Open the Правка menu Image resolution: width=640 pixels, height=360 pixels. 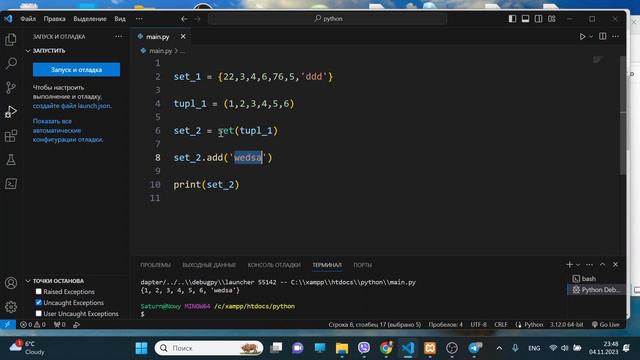(x=54, y=19)
